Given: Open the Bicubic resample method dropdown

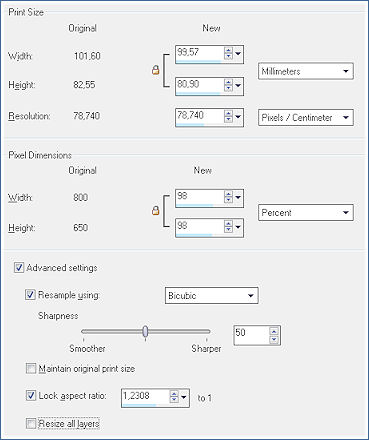Looking at the screenshot, I should (211, 295).
